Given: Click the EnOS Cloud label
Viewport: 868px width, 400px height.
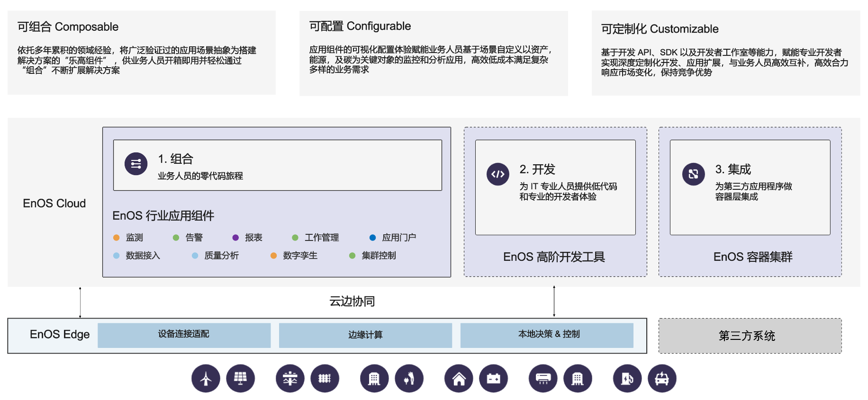Looking at the screenshot, I should 54,204.
